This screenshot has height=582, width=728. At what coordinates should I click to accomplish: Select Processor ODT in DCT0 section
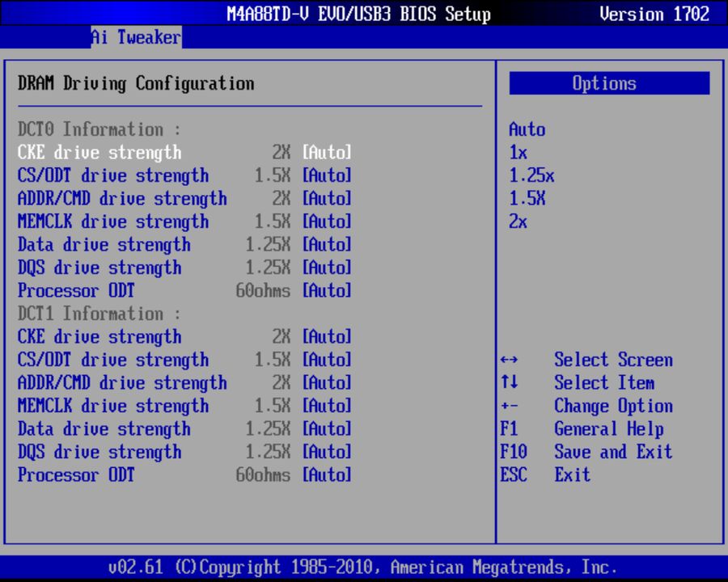pyautogui.click(x=76, y=290)
